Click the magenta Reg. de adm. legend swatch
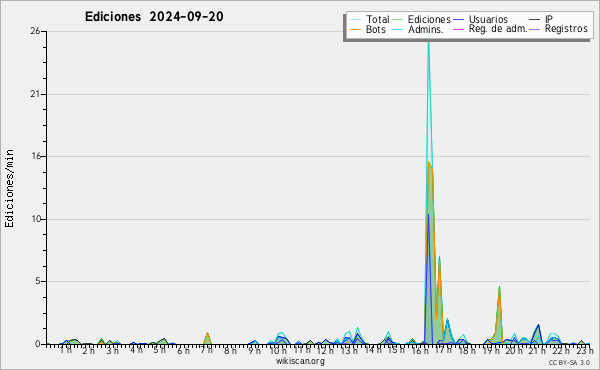Image resolution: width=600 pixels, height=370 pixels. 458,29
